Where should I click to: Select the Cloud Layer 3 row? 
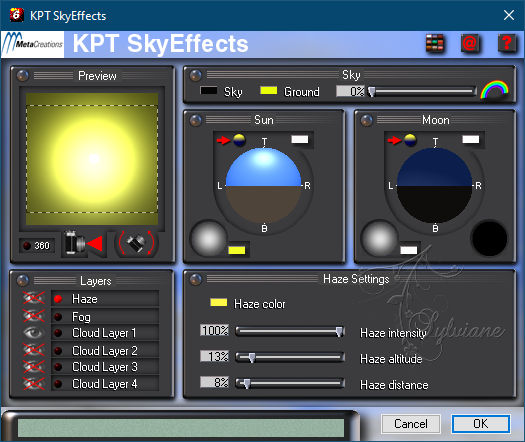105,367
